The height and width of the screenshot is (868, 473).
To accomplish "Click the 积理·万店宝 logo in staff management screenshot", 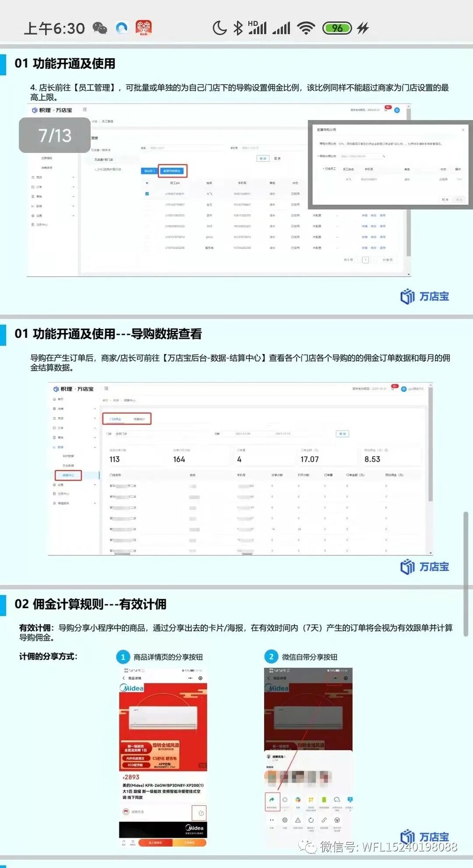I will pos(52,110).
